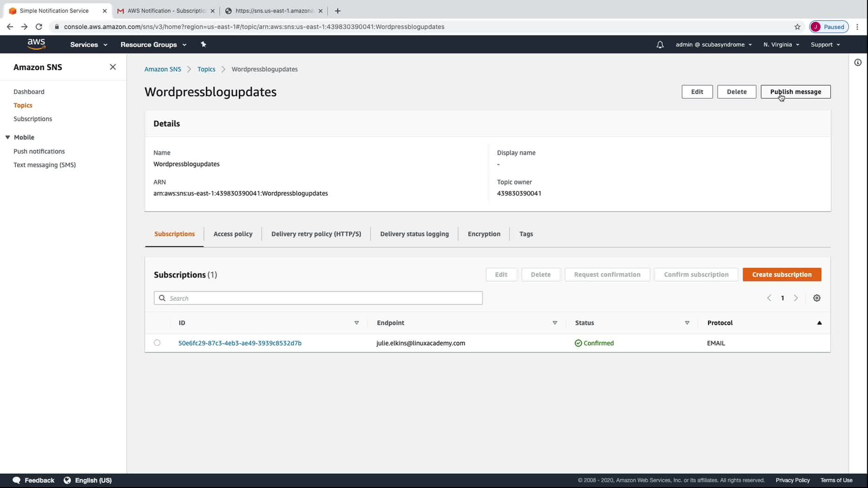This screenshot has height=488, width=868.
Task: Open Dashboard in the sidebar
Action: [x=29, y=92]
